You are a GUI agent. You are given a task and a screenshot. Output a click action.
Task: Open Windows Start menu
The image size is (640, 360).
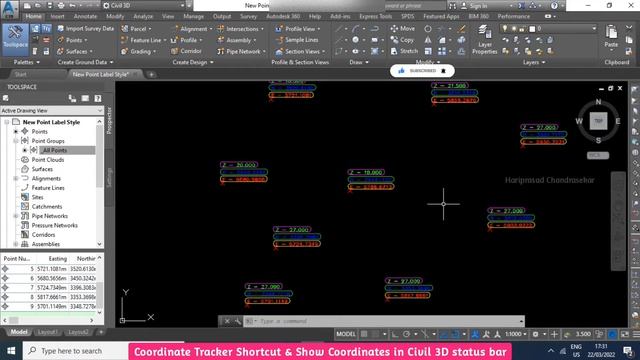11,351
